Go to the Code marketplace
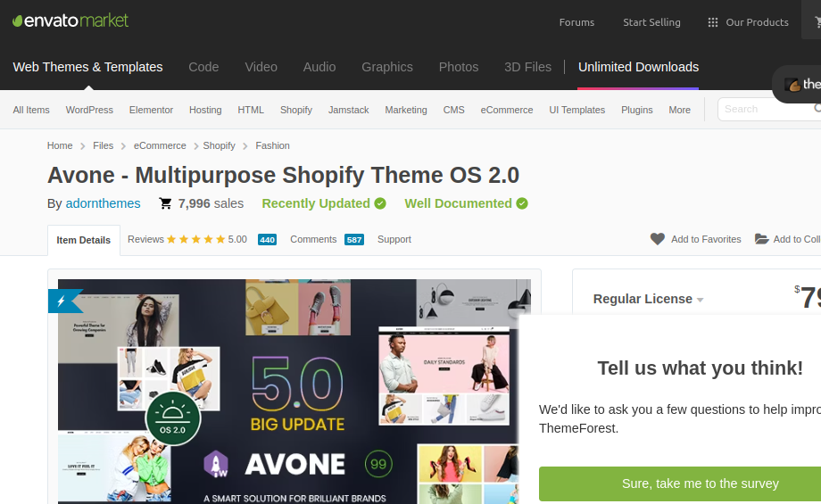This screenshot has width=821, height=504. pyautogui.click(x=203, y=67)
